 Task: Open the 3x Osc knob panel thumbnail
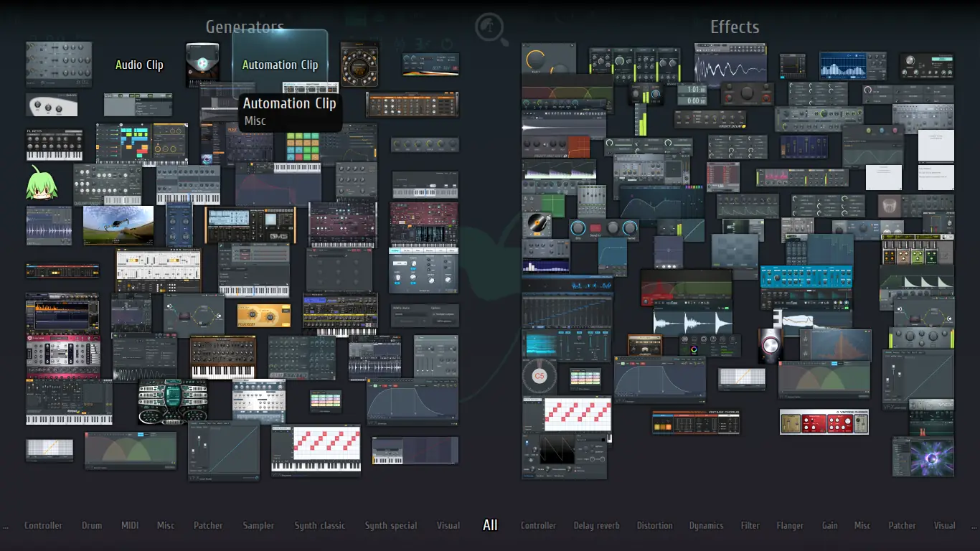(59, 65)
